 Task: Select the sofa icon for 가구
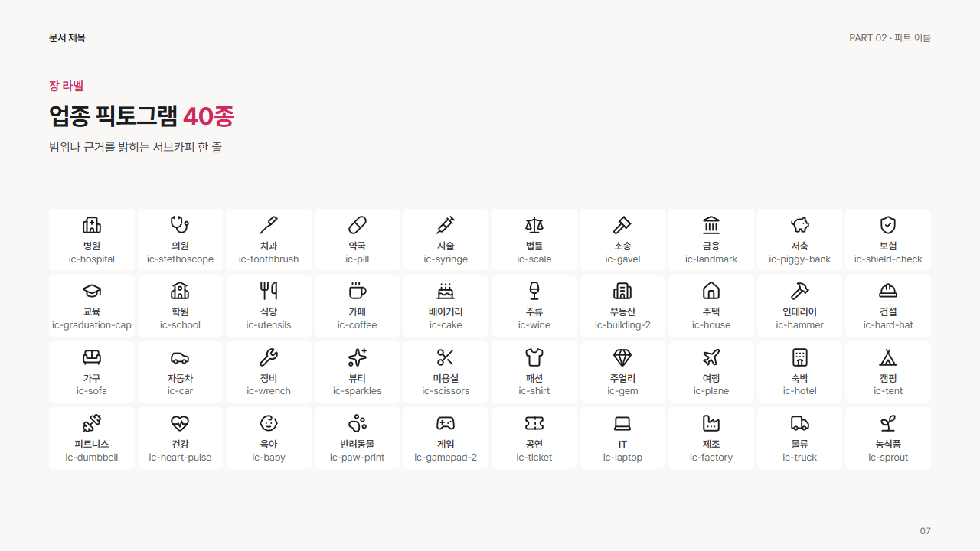pos(92,357)
